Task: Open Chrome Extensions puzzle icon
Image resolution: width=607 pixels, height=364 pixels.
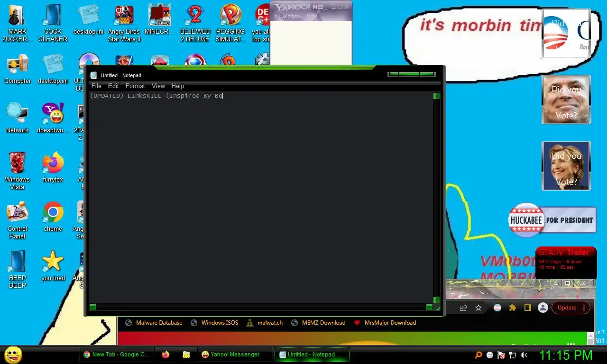Action: click(x=513, y=308)
